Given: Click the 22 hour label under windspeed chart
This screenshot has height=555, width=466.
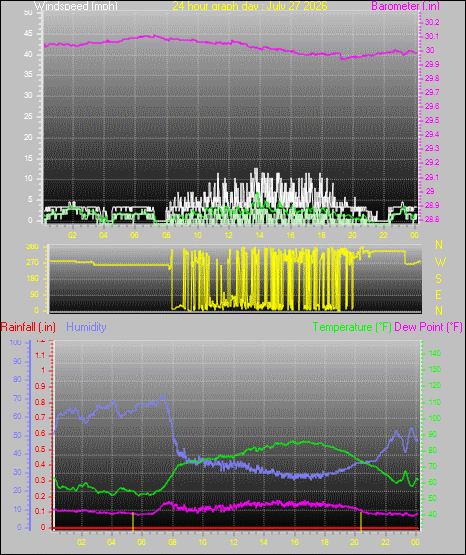Looking at the screenshot, I should click(x=383, y=235).
